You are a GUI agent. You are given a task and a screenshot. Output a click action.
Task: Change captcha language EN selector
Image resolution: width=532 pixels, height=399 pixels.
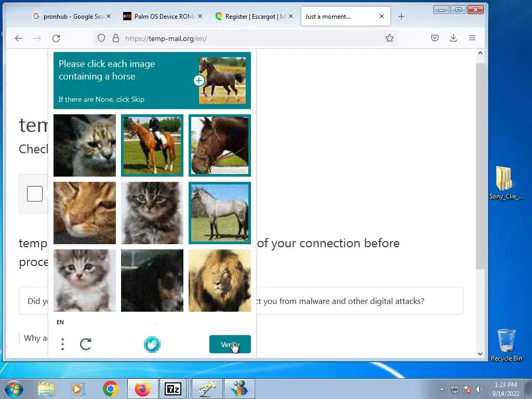60,322
